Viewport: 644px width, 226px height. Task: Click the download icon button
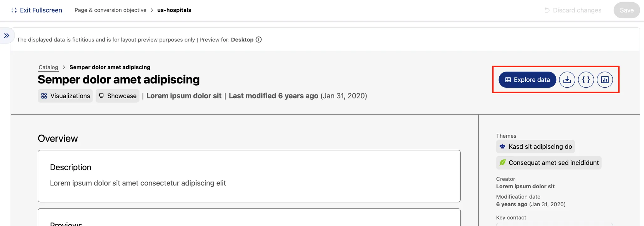[567, 80]
